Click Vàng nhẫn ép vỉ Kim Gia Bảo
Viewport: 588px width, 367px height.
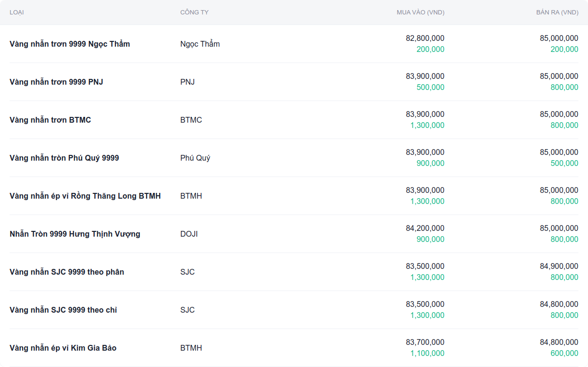(x=63, y=348)
